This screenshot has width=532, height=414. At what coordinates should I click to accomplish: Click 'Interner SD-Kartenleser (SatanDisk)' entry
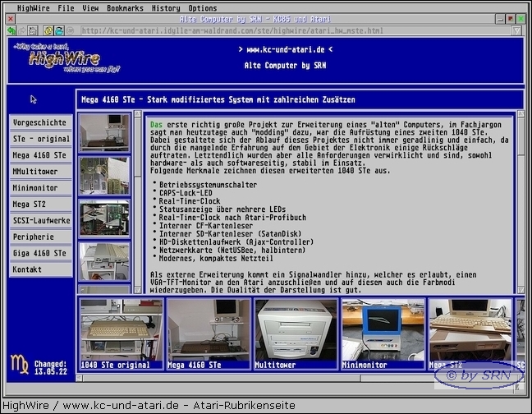[x=231, y=234]
